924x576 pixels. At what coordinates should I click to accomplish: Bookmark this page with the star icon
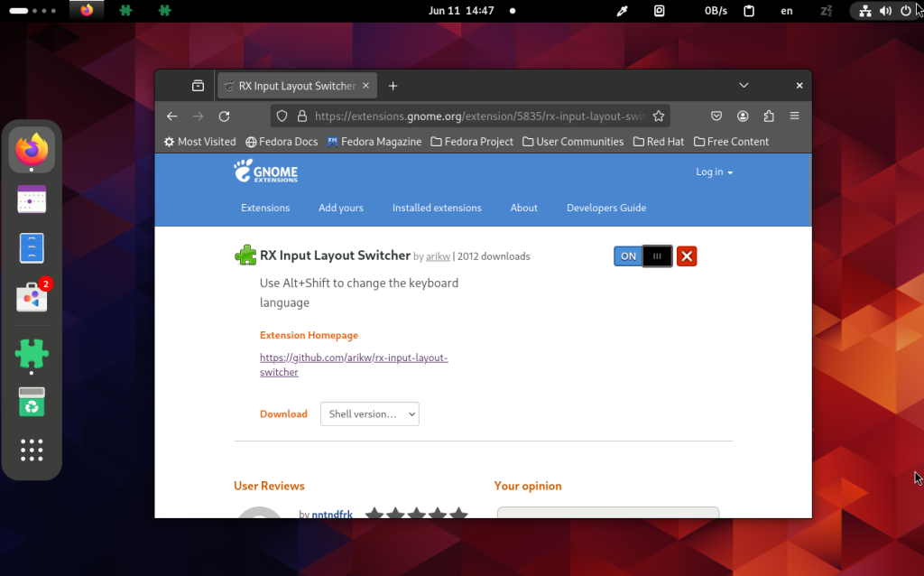[658, 116]
